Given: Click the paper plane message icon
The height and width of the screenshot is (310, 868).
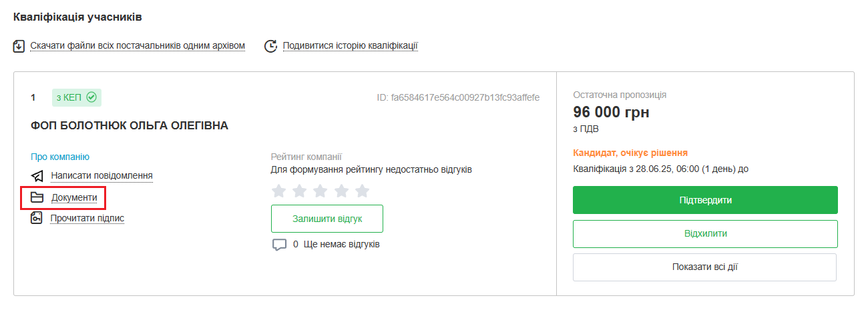Looking at the screenshot, I should tap(37, 176).
